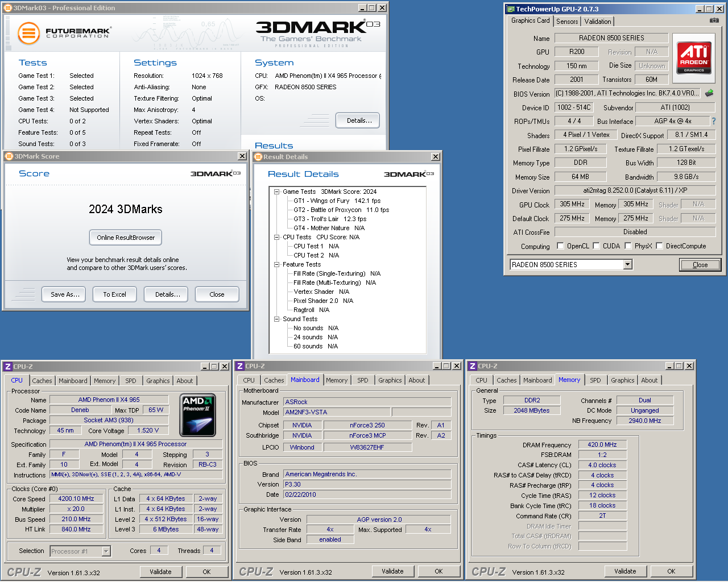
Task: Click the Bus Interface question mark icon
Action: pos(713,121)
